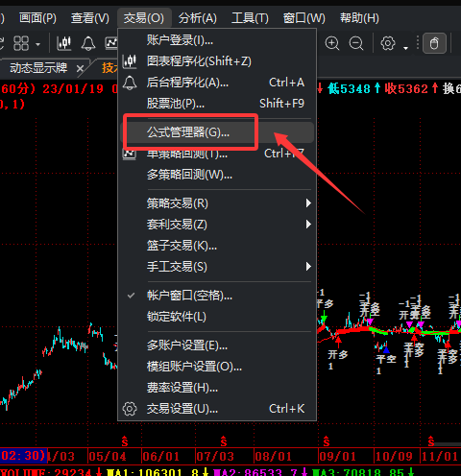Select 锁定软件(L) menu entry
This screenshot has height=476, width=461.
217,317
